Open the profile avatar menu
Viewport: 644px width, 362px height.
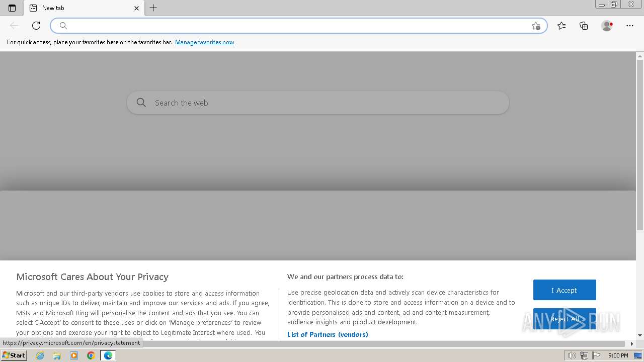point(607,26)
